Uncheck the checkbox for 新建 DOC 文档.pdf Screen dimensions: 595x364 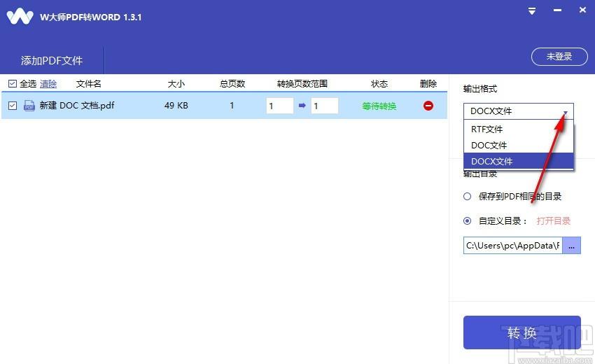click(x=13, y=106)
